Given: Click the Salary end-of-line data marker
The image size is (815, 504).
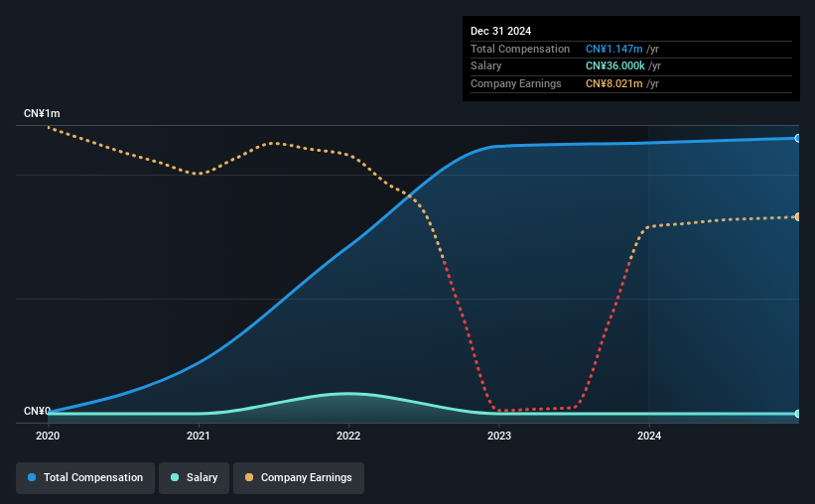Looking at the screenshot, I should [798, 414].
